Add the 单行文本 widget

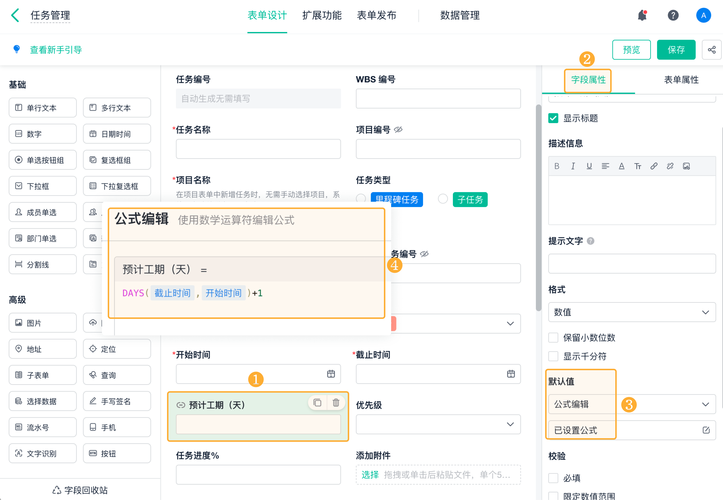tap(42, 107)
